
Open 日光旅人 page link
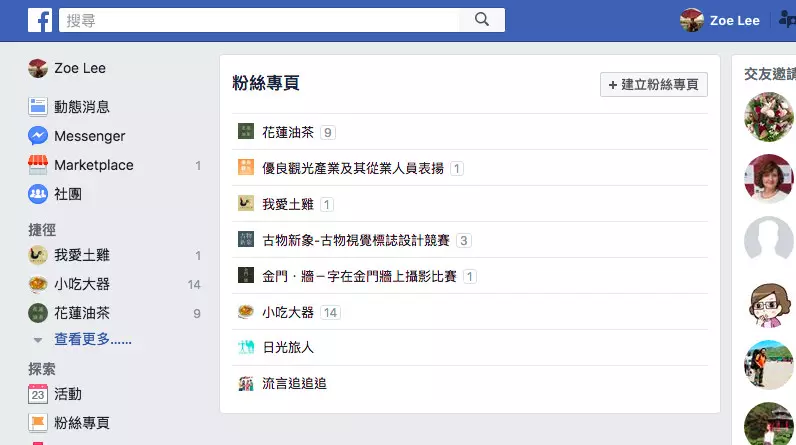click(288, 348)
